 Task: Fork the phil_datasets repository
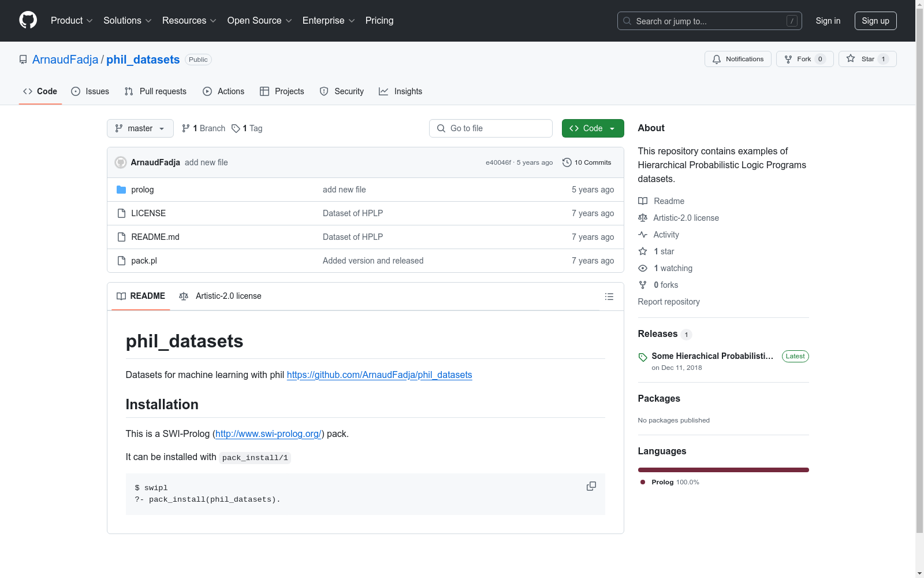[804, 59]
